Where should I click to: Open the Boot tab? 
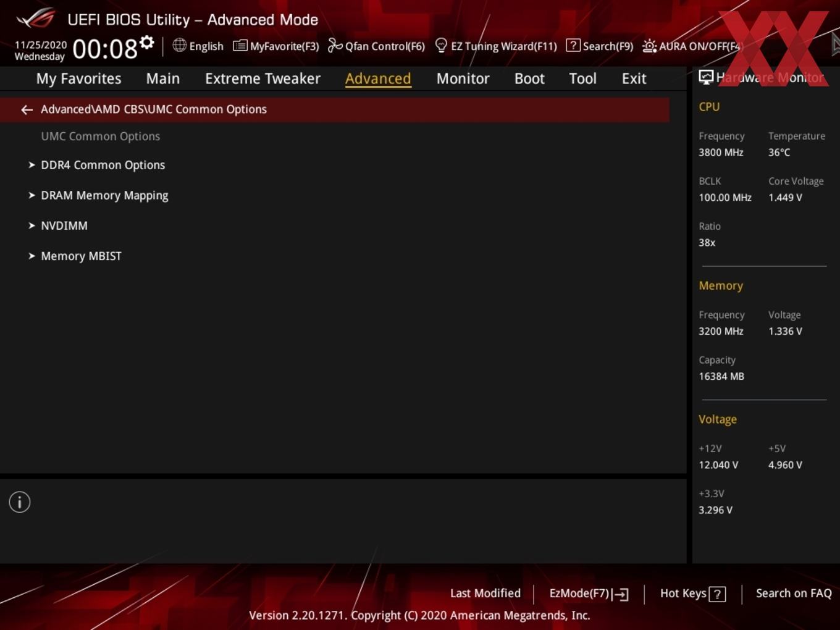tap(529, 78)
